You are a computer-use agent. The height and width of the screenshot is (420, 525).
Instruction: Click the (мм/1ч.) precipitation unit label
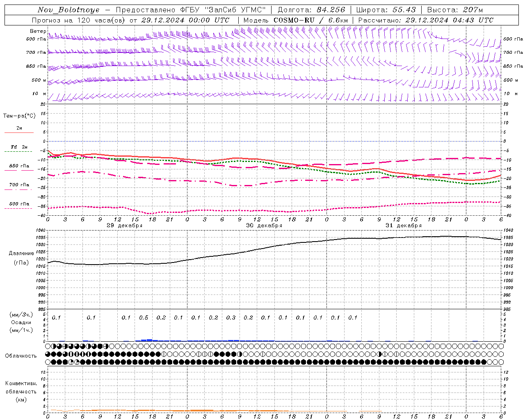pos(21,330)
